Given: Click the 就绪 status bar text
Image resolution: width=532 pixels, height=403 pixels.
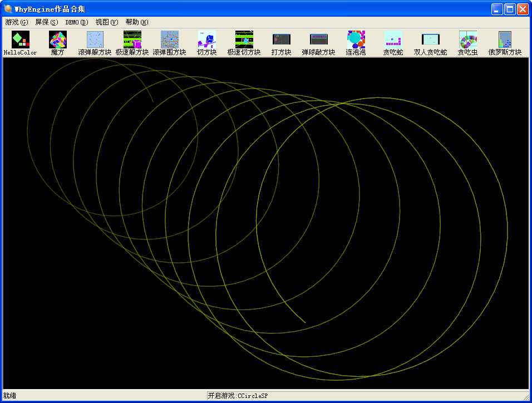Looking at the screenshot, I should [10, 396].
